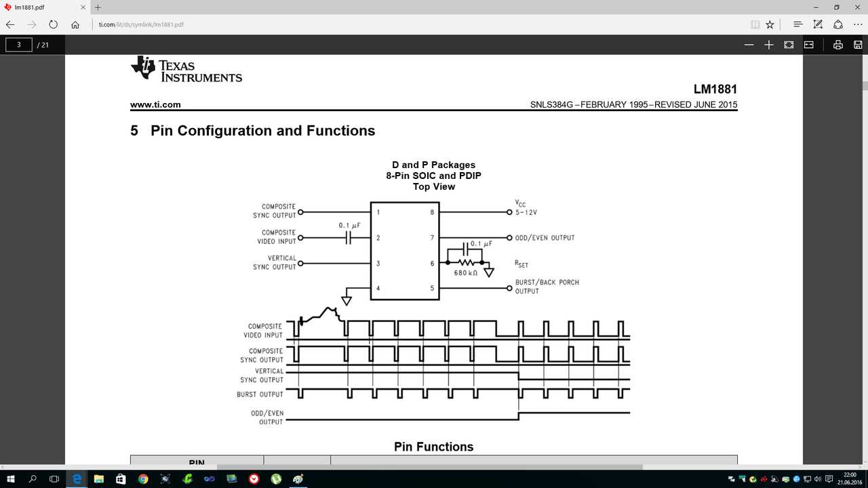Click the 'Pin Functions' table heading
The width and height of the screenshot is (868, 488).
click(433, 447)
